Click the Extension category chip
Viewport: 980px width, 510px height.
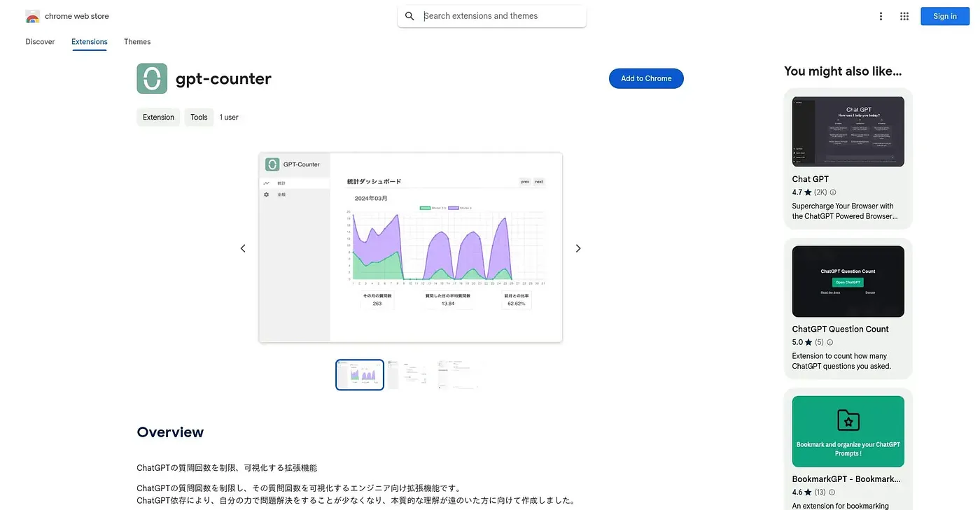158,118
